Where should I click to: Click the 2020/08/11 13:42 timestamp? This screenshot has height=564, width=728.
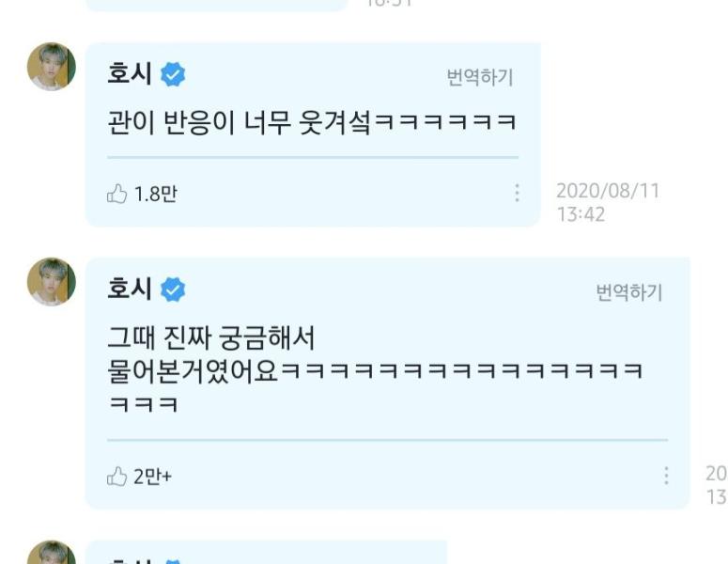[608, 202]
